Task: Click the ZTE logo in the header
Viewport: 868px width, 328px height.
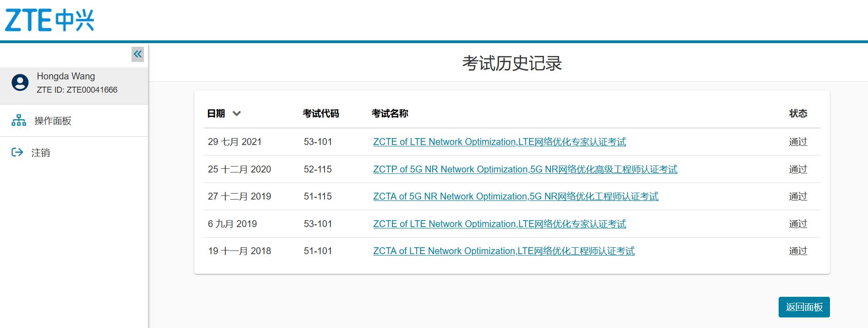Action: [x=49, y=20]
